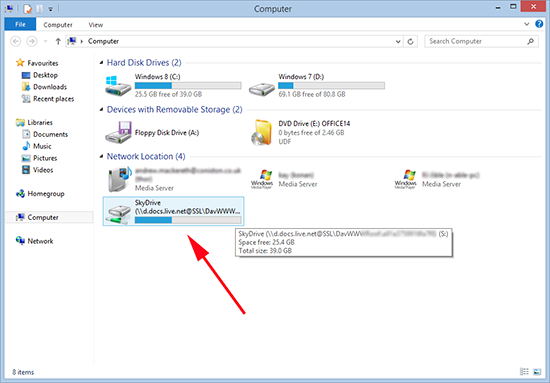Select Favourites in navigation pane
This screenshot has width=550, height=383.
tap(43, 63)
